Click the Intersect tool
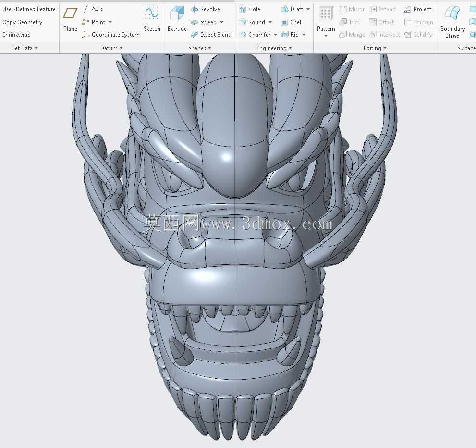Screen dimensions: 476x448 click(x=384, y=35)
